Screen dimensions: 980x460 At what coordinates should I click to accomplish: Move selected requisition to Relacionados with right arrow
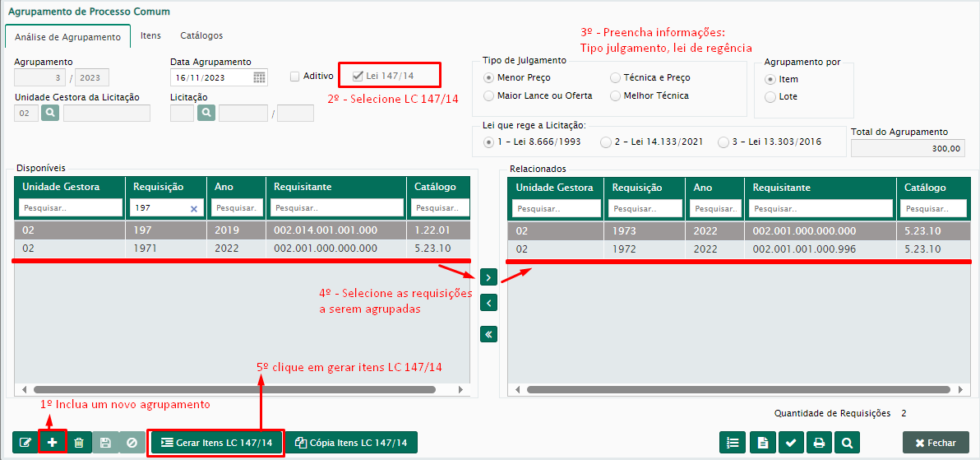pyautogui.click(x=489, y=276)
